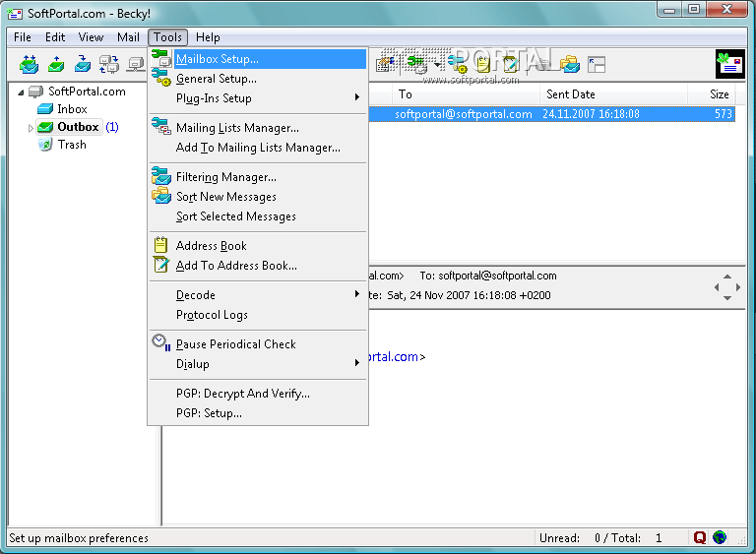Click the window layout toolbar icon
This screenshot has height=554, width=756.
[597, 65]
